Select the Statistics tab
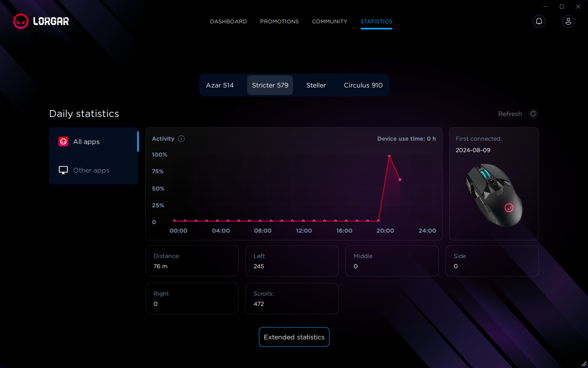This screenshot has height=368, width=588. 376,21
